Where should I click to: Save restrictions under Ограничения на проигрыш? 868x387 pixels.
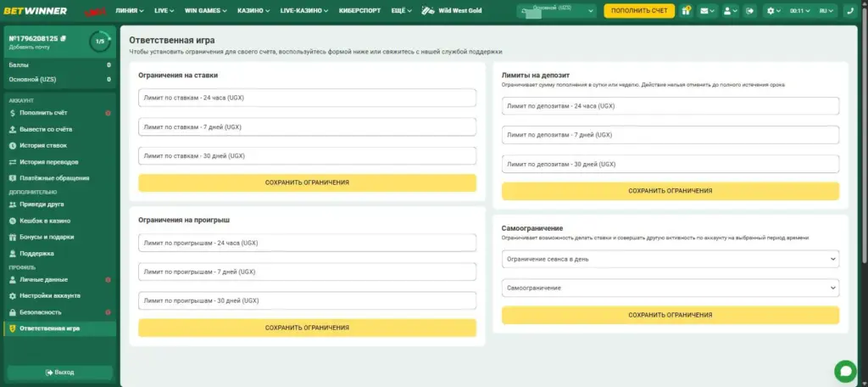tap(307, 328)
